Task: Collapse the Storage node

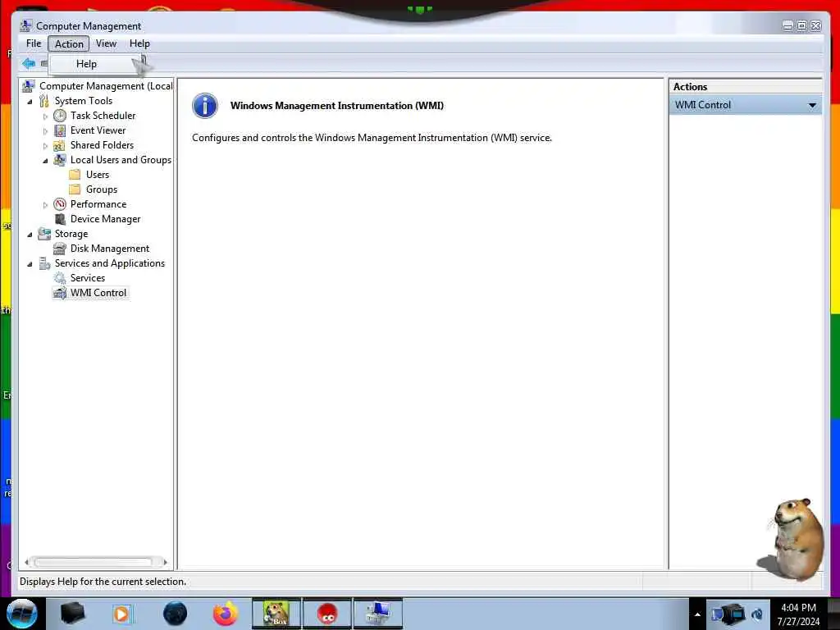Action: (x=30, y=234)
